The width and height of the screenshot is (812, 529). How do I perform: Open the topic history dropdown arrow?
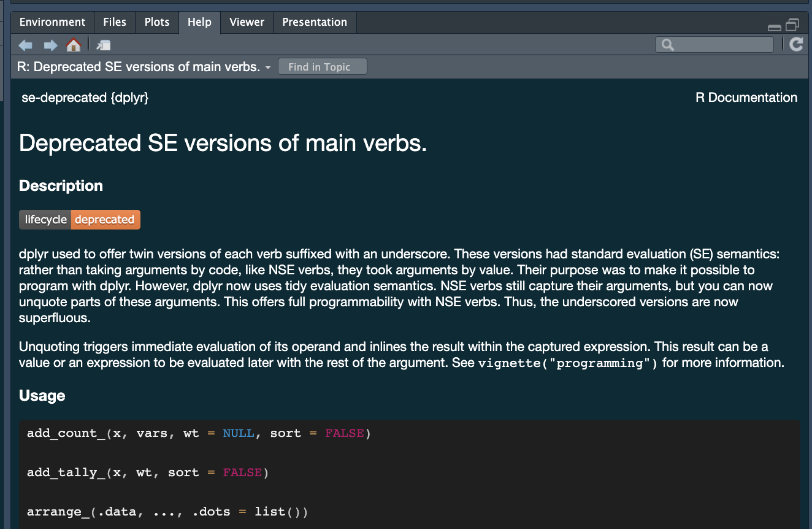[268, 68]
